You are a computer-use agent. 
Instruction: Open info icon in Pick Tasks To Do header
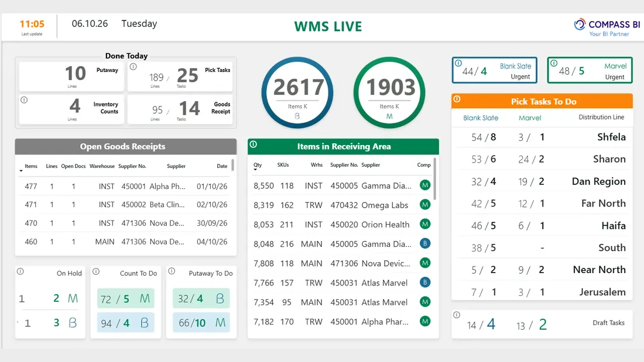457,99
